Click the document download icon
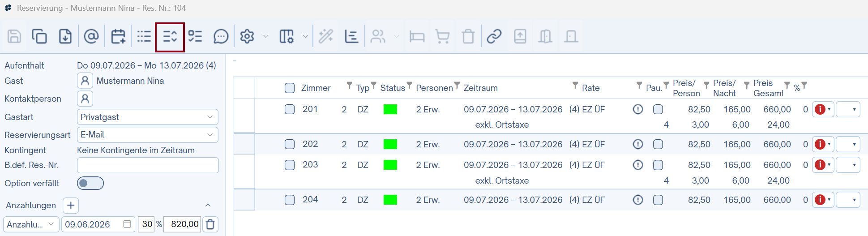868x236 pixels. click(65, 36)
